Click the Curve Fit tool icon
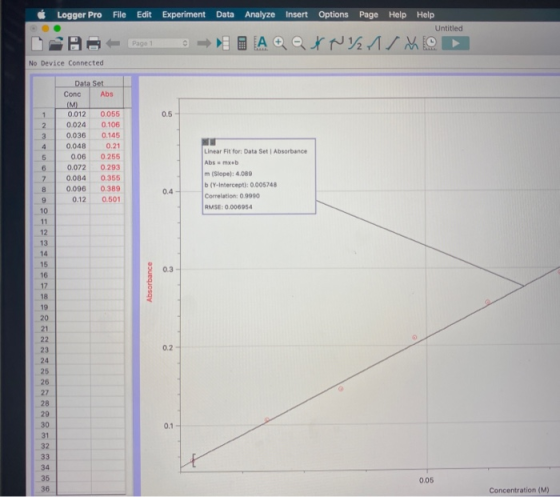The image size is (560, 497). point(411,44)
